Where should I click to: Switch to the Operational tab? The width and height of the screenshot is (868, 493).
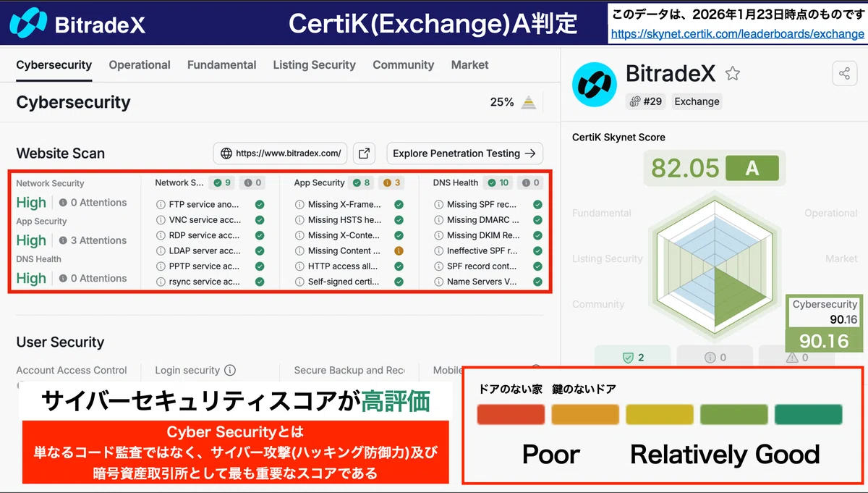pos(140,64)
